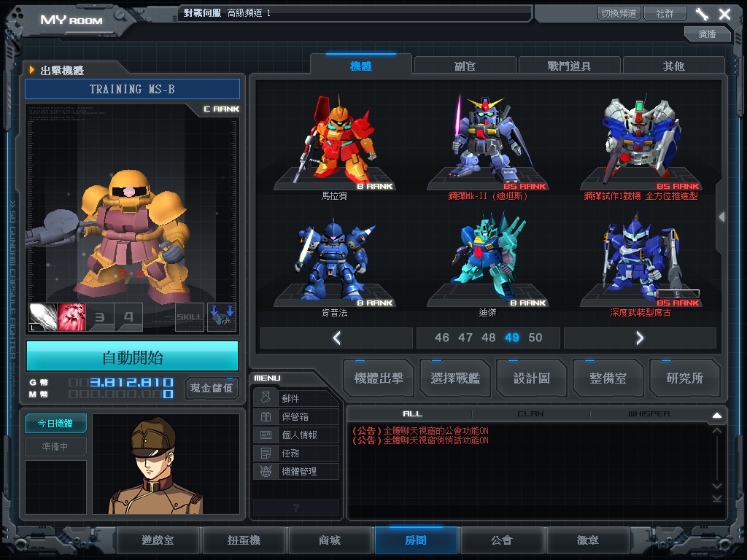The width and height of the screenshot is (747, 560).
Task: Select the 馬拉賽 unit thumbnail
Action: (336, 142)
